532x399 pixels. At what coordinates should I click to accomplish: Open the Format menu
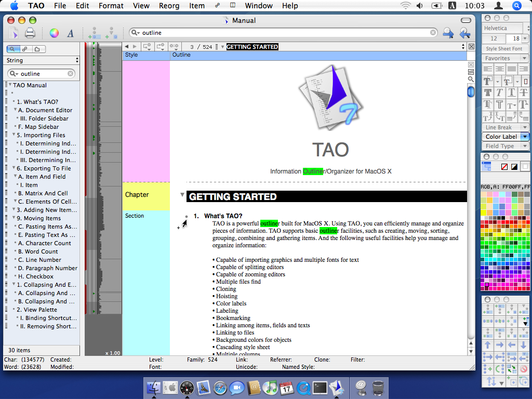[111, 6]
